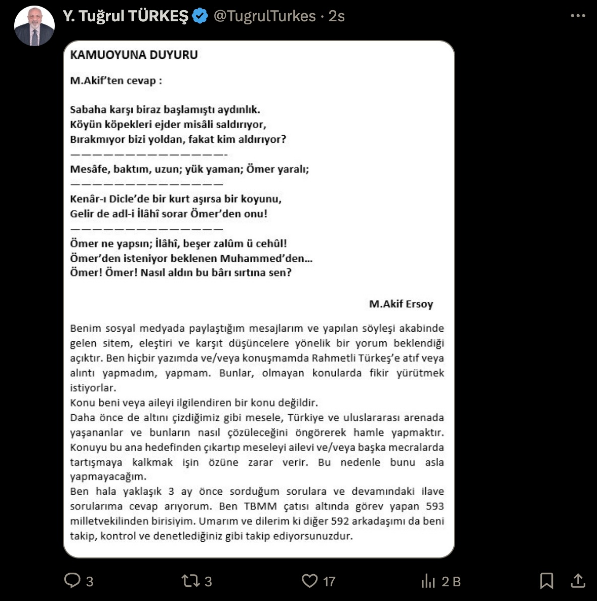Share the tweet via upload arrow icon
This screenshot has width=597, height=601.
click(x=578, y=581)
